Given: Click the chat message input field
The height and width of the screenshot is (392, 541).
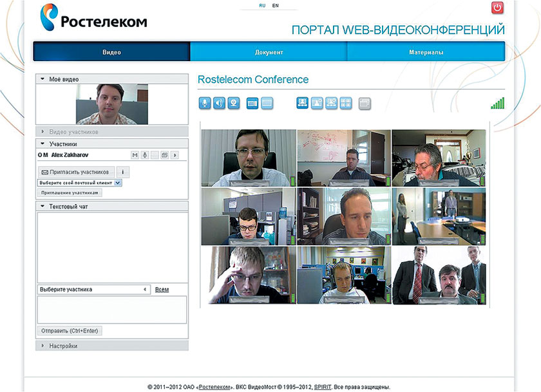Looking at the screenshot, I should [x=112, y=310].
